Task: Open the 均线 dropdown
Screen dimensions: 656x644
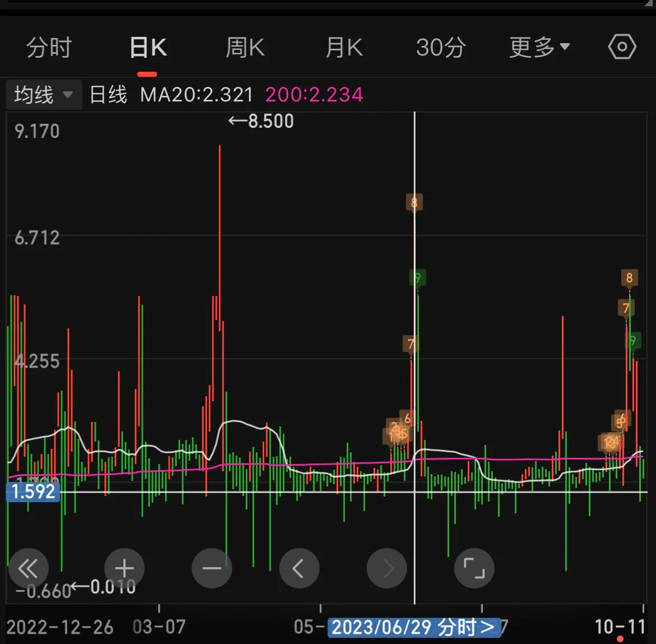Action: coord(43,94)
